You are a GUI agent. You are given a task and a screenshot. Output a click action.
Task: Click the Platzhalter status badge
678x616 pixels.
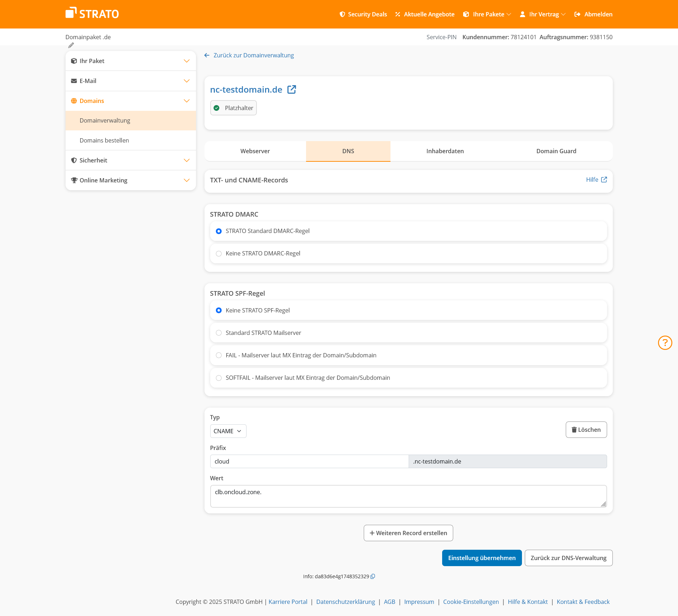click(233, 108)
